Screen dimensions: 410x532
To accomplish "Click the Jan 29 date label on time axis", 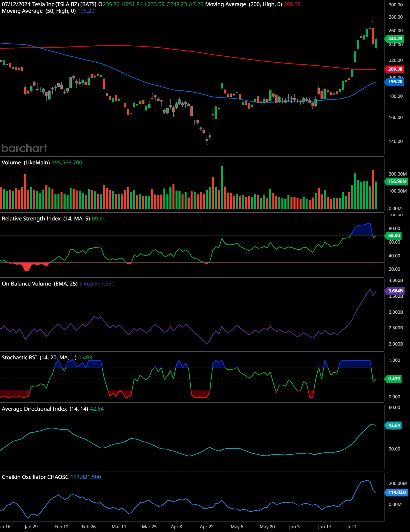I will coord(31,527).
